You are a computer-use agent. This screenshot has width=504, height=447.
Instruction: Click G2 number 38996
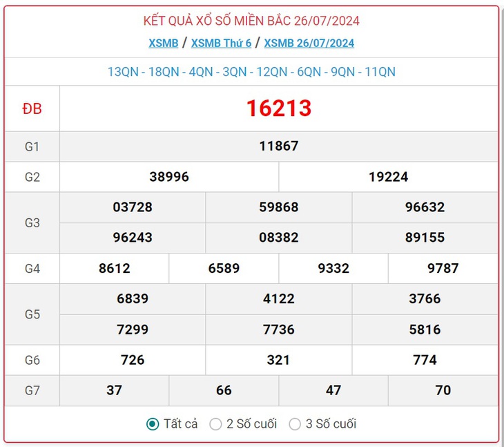[x=169, y=177]
